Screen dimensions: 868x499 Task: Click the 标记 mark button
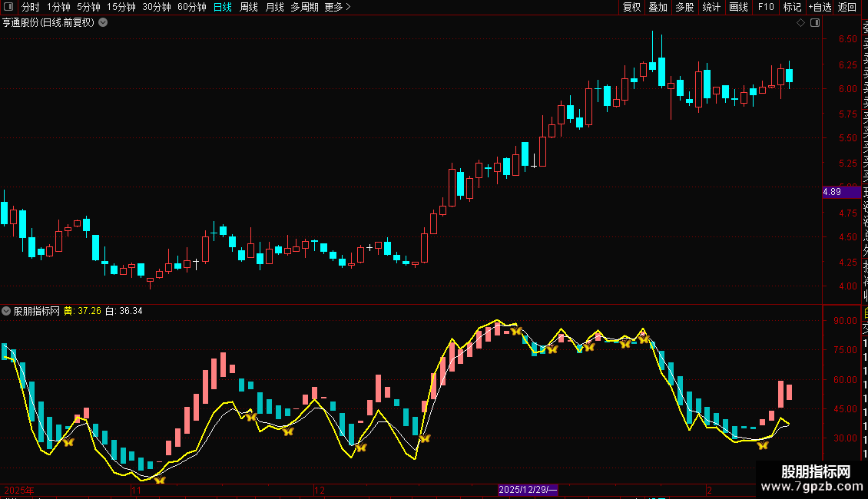792,7
